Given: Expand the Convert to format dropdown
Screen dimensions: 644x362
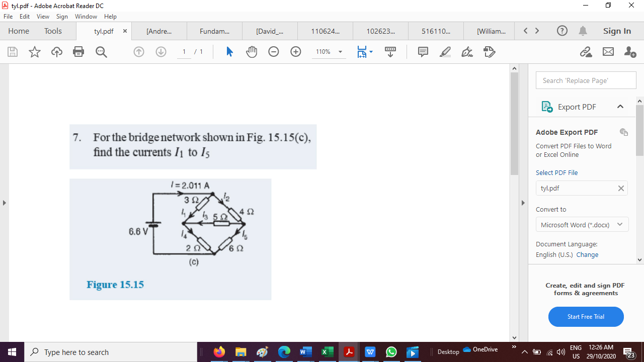Looking at the screenshot, I should click(620, 224).
